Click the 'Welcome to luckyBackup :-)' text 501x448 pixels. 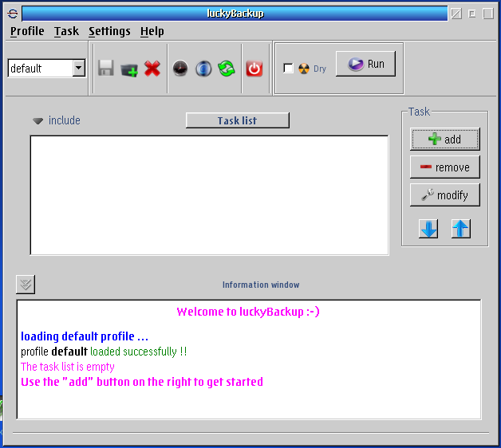[248, 312]
